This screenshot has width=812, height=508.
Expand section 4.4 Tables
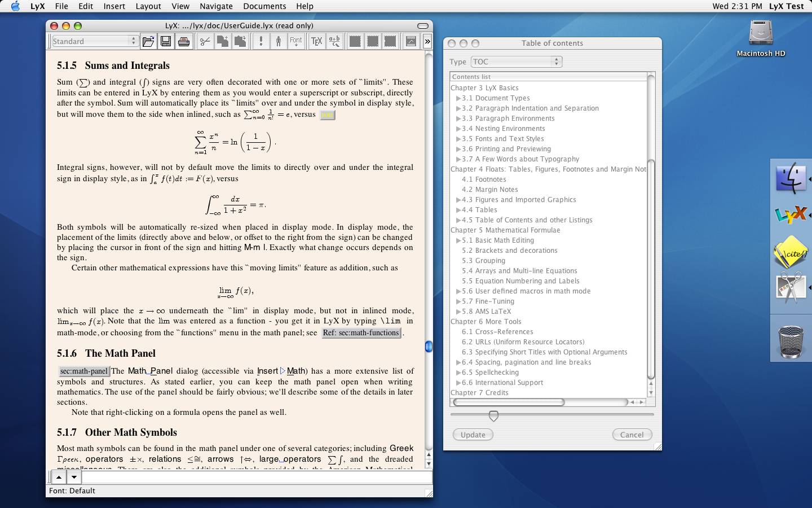[x=458, y=210]
